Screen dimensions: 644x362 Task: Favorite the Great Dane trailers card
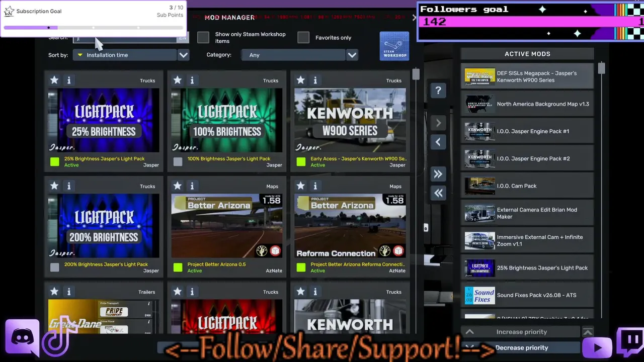(x=54, y=291)
